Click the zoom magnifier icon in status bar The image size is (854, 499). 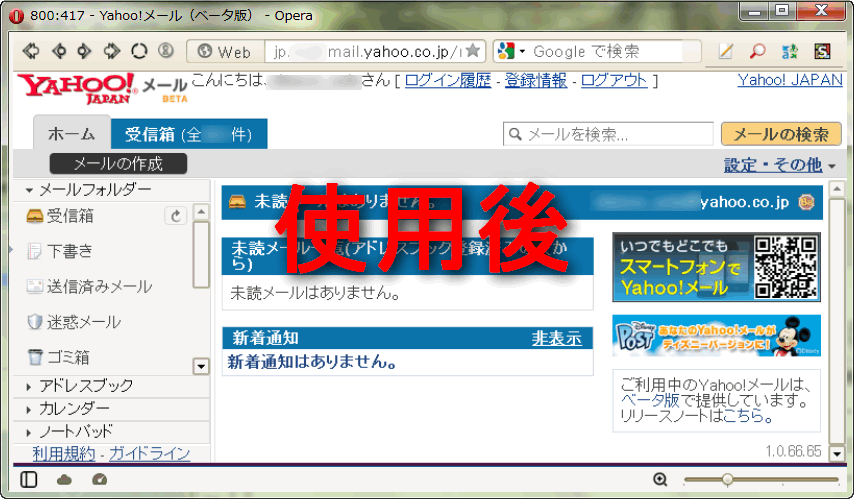click(x=660, y=479)
